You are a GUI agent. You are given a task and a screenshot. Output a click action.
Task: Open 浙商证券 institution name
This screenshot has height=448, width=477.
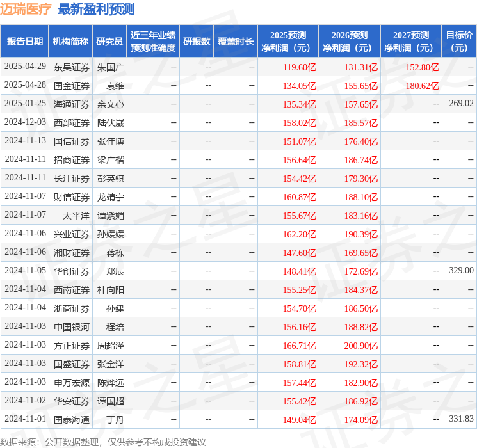72,308
